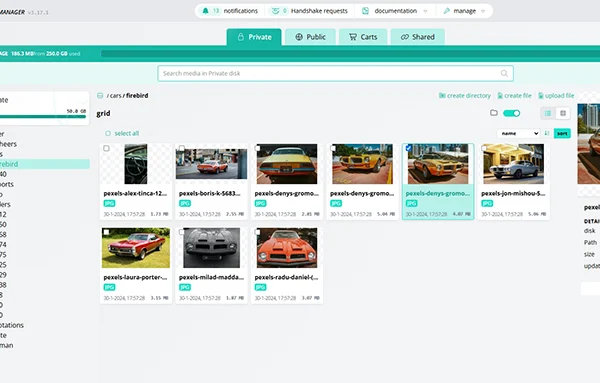
Task: Check the pexels-boris-k file checkbox
Action: pos(182,148)
